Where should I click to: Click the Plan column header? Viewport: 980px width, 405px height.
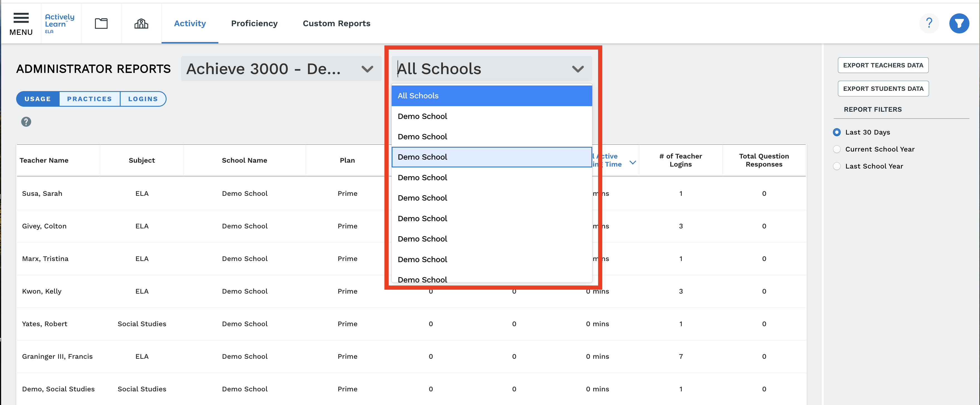coord(347,160)
